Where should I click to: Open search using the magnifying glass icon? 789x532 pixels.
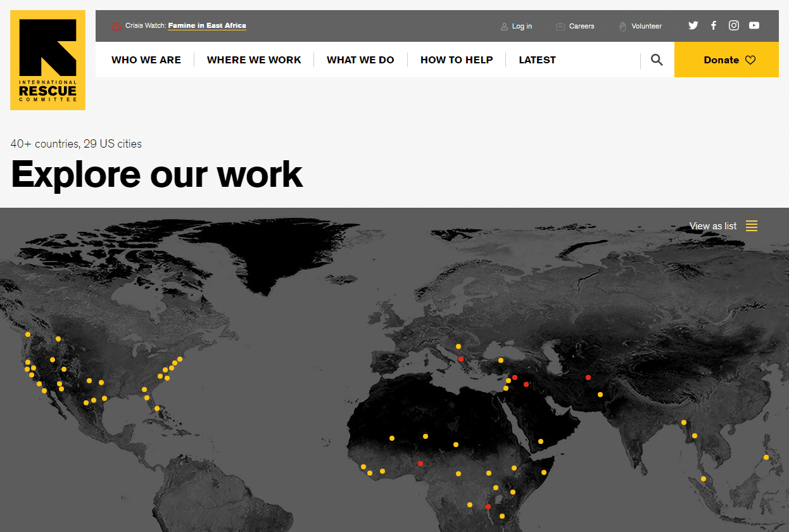[656, 59]
